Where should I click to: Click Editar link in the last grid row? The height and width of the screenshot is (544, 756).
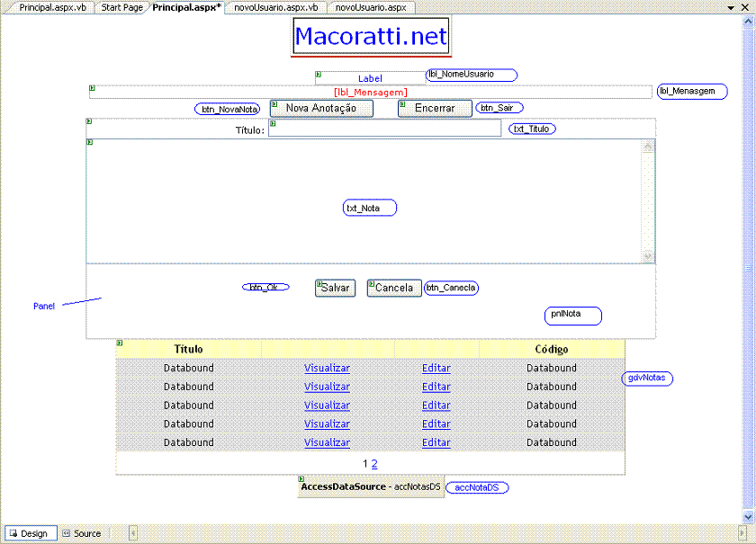(436, 442)
